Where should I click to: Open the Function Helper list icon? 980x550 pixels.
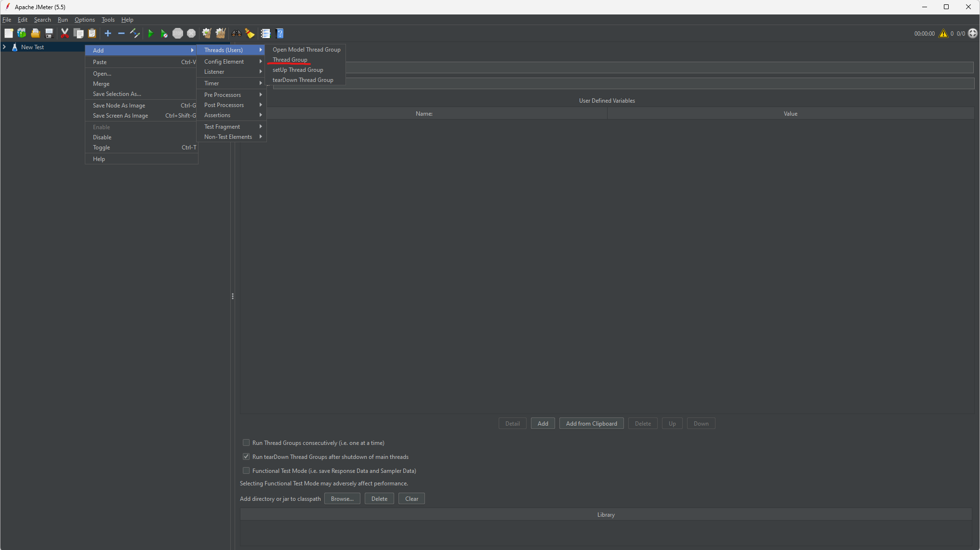pos(265,33)
